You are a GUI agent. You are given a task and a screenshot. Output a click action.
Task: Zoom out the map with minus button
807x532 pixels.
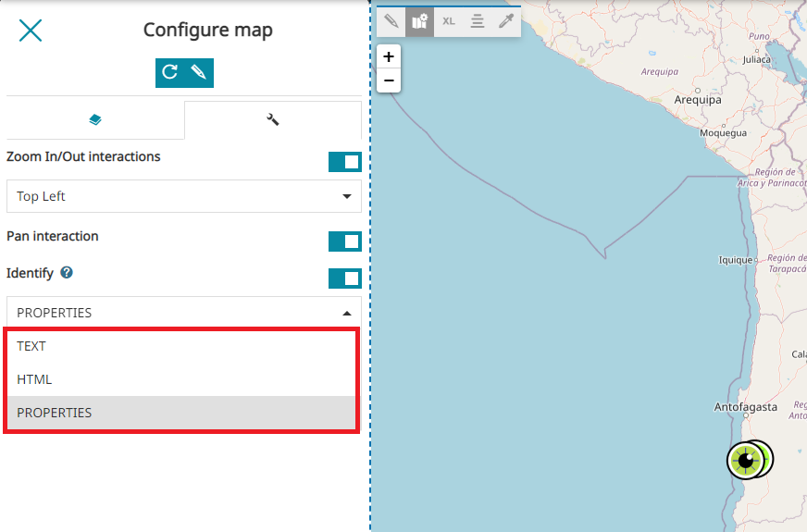click(x=389, y=80)
